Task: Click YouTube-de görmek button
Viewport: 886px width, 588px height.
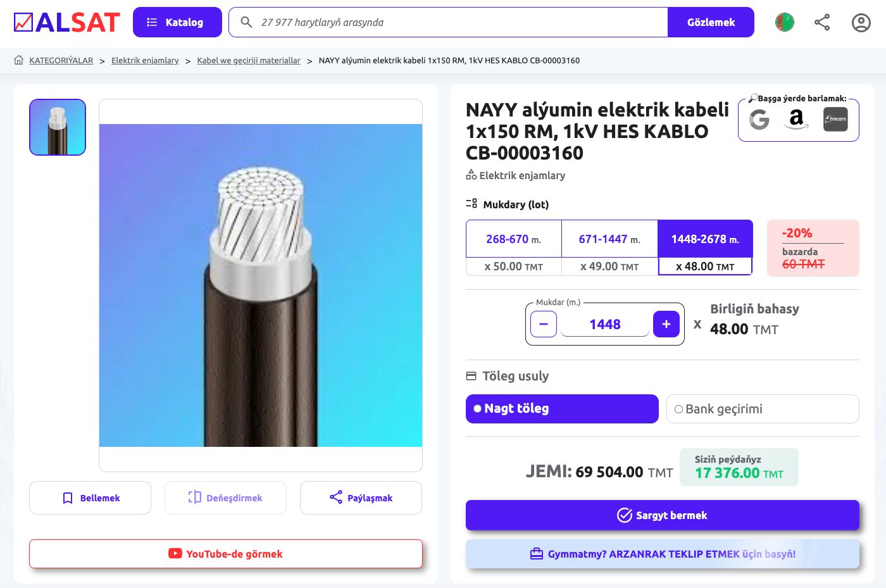Action: (x=225, y=554)
